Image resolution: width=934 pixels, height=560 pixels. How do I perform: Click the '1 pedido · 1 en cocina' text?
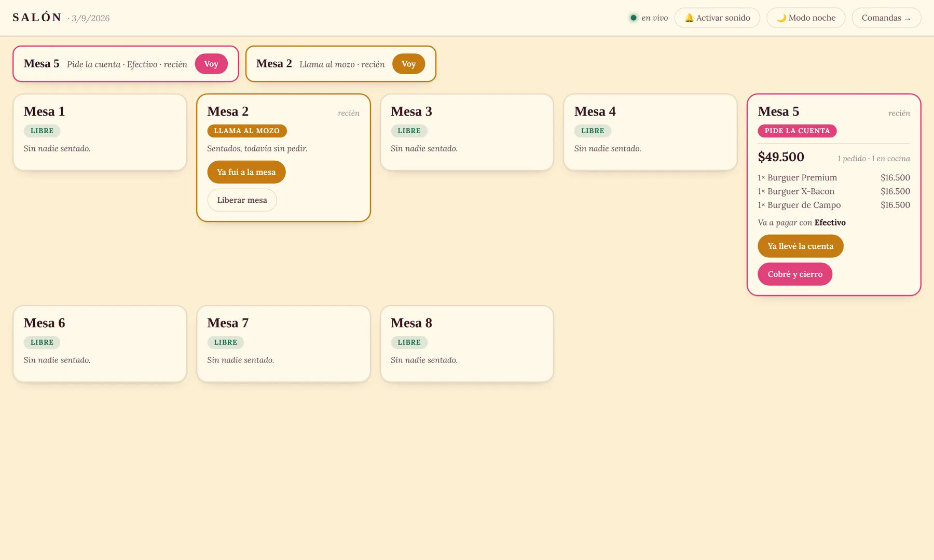874,159
